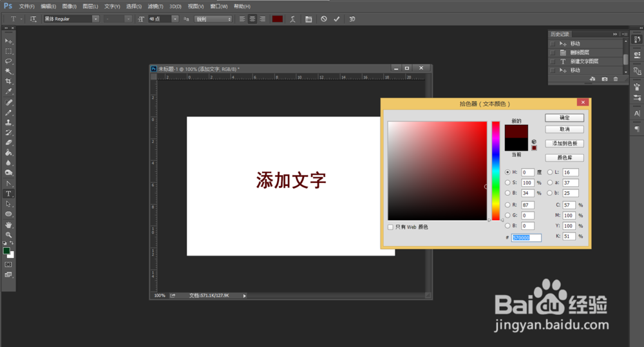The height and width of the screenshot is (347, 644).
Task: Select the Rectangular Marquee tool
Action: (8, 52)
